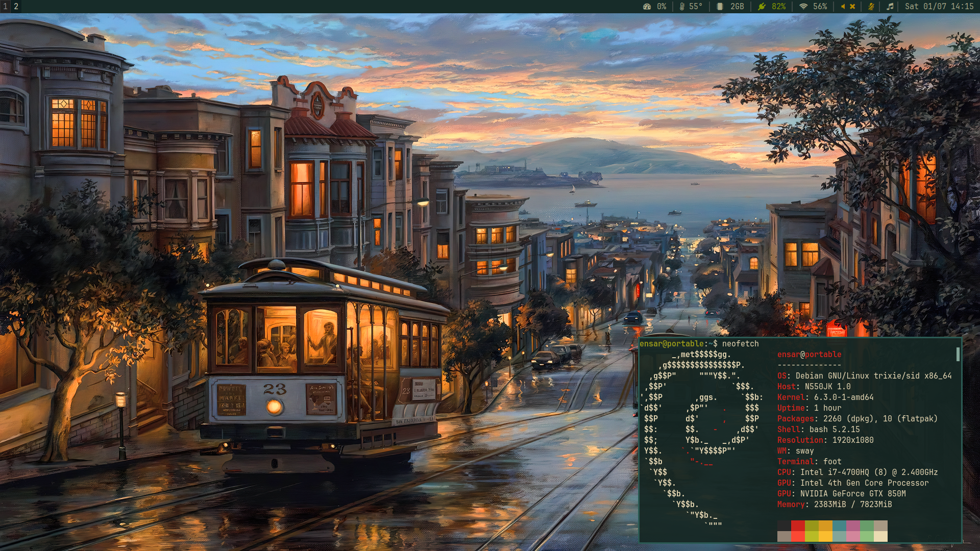The height and width of the screenshot is (551, 980).
Task: Click the teal color block in neofetch
Action: point(839,525)
